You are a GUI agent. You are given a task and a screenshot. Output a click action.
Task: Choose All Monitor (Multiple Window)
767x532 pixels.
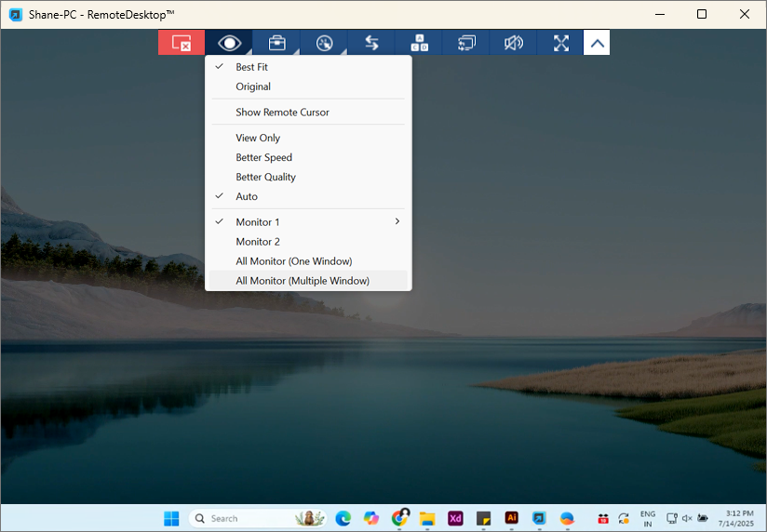pyautogui.click(x=303, y=281)
